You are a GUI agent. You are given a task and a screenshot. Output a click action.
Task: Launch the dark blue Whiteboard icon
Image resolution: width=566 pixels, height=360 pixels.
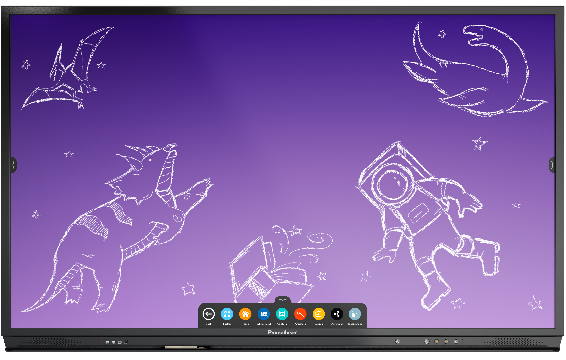pos(264,314)
